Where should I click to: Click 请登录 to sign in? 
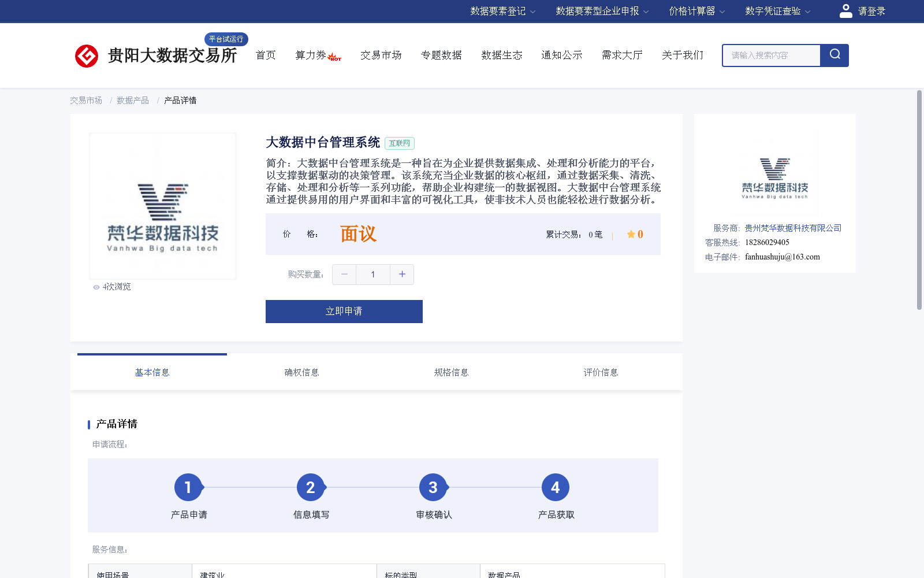click(x=871, y=11)
